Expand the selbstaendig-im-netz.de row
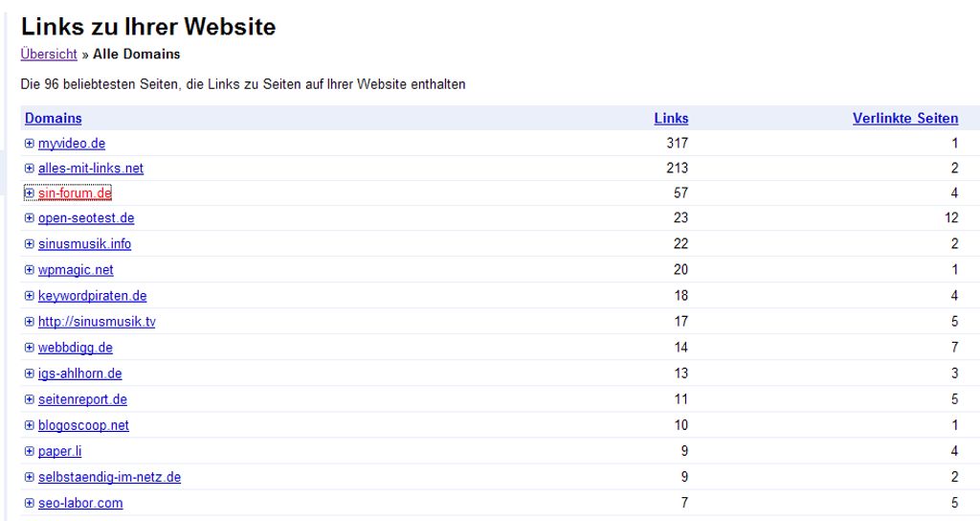 pos(30,478)
